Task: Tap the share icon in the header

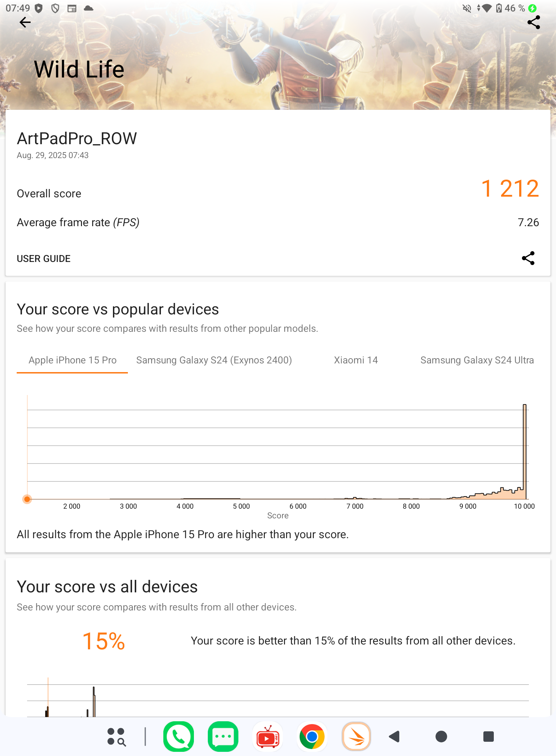Action: point(534,22)
